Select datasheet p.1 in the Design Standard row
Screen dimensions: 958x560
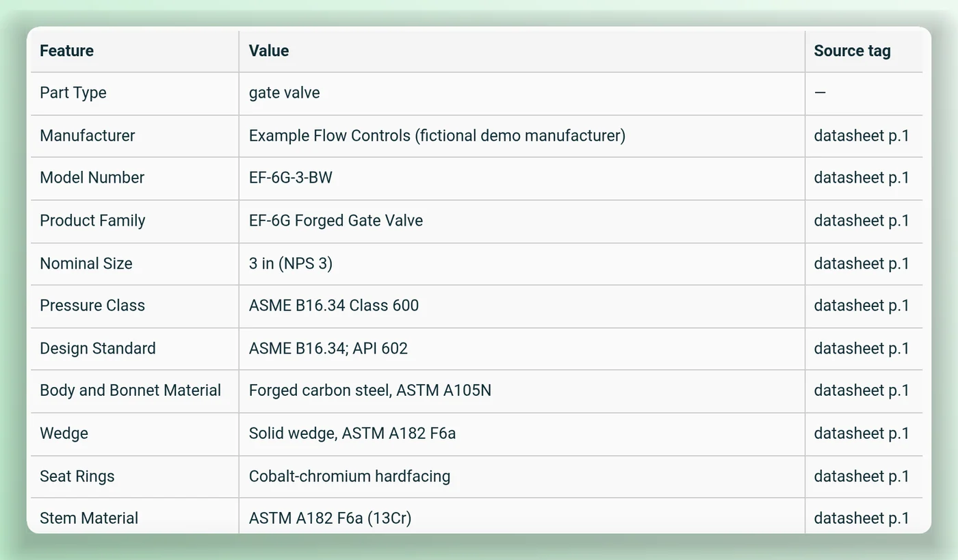point(862,349)
